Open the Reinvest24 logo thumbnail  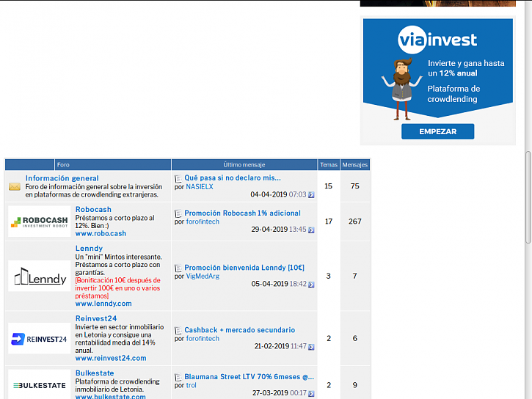click(40, 338)
